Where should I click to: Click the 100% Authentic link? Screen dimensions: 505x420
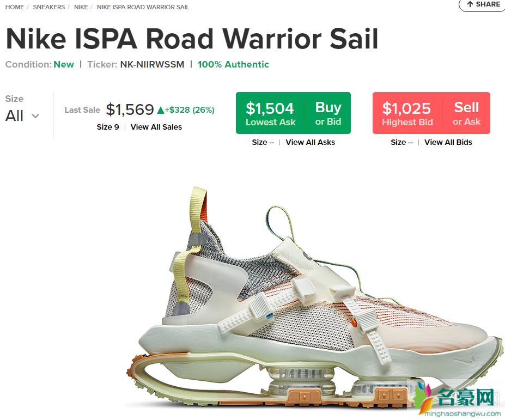pos(233,64)
